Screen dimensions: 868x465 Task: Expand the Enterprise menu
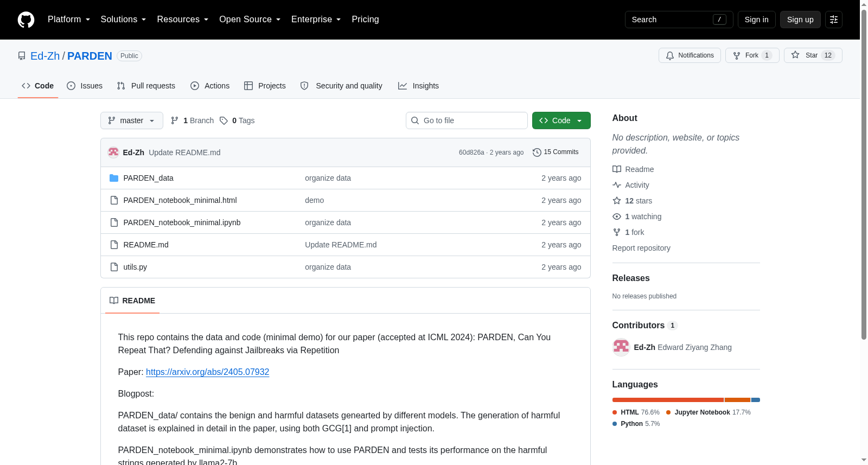coord(316,20)
